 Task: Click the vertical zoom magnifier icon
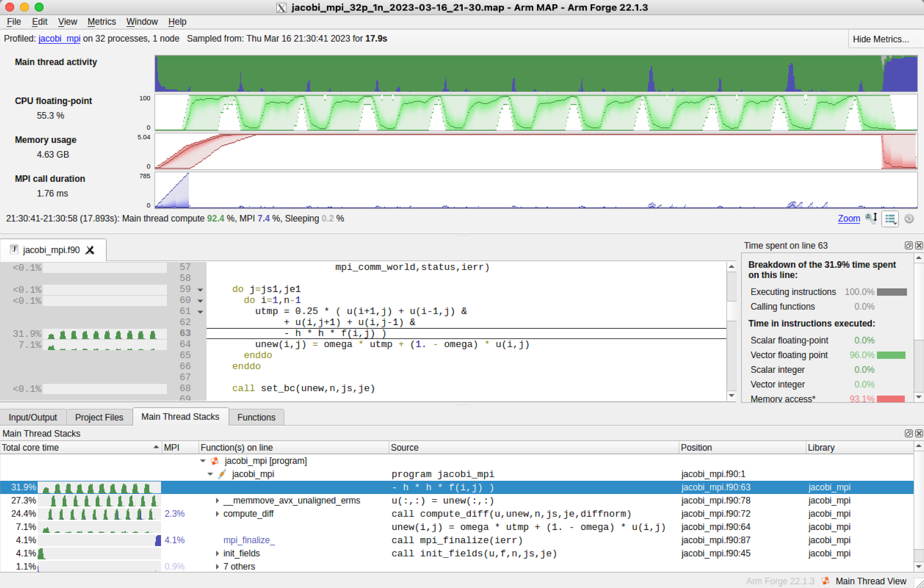pos(871,218)
